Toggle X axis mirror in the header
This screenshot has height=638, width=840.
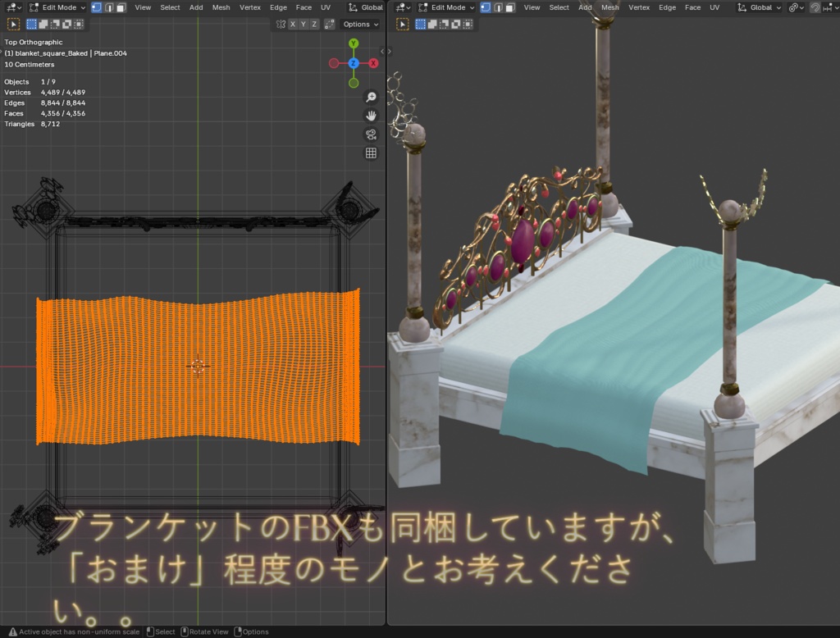pos(293,24)
